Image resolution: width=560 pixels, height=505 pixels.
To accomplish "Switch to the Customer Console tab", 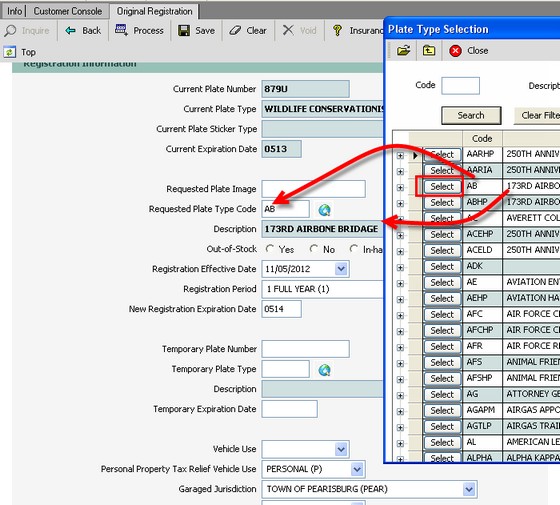I will coord(68,11).
